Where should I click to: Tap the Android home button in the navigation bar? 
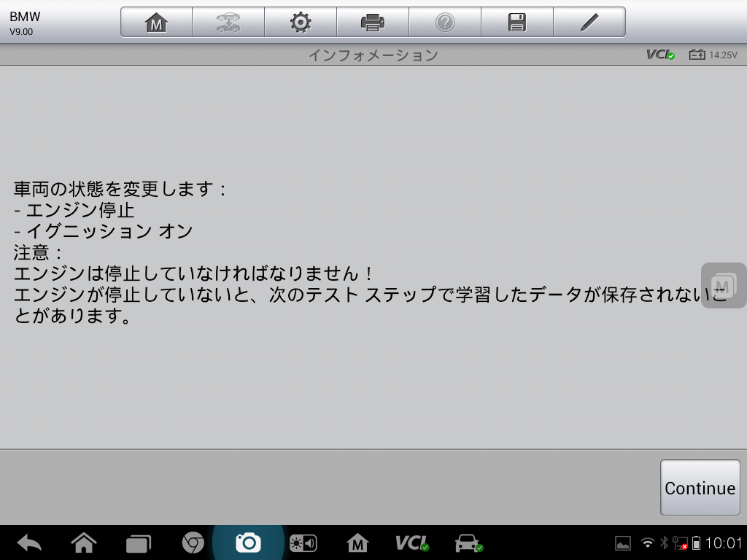point(84,542)
